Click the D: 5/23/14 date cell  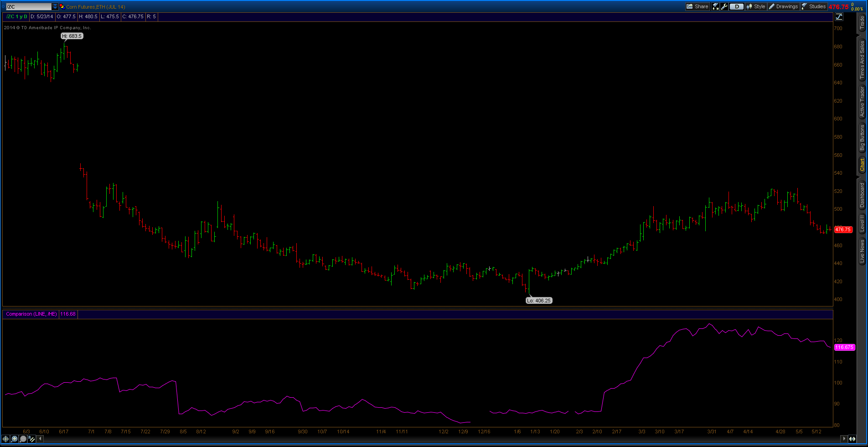[42, 16]
